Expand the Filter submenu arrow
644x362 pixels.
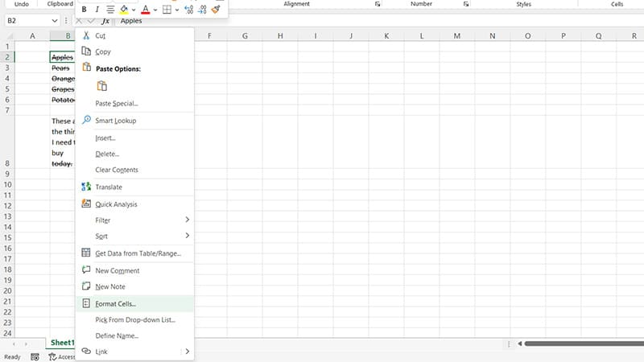coord(188,220)
